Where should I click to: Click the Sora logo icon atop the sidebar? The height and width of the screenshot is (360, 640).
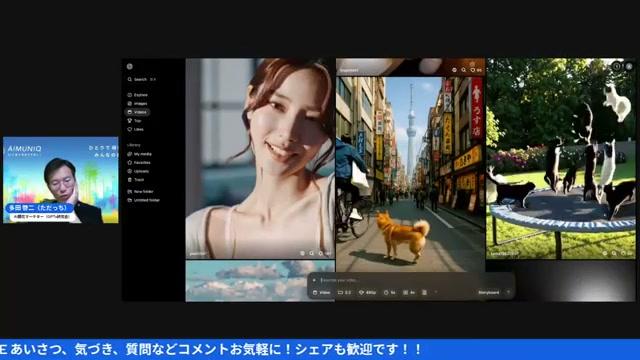tap(130, 67)
